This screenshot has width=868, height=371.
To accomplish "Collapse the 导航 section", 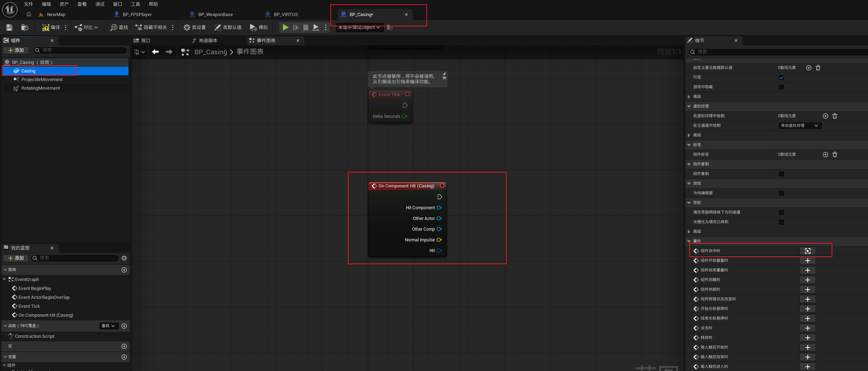I will click(x=689, y=203).
